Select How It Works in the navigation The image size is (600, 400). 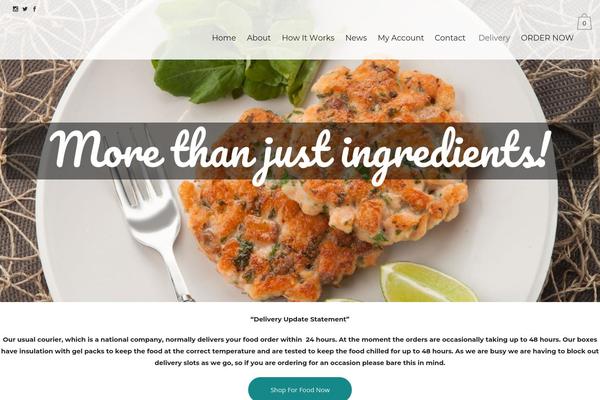click(x=308, y=38)
